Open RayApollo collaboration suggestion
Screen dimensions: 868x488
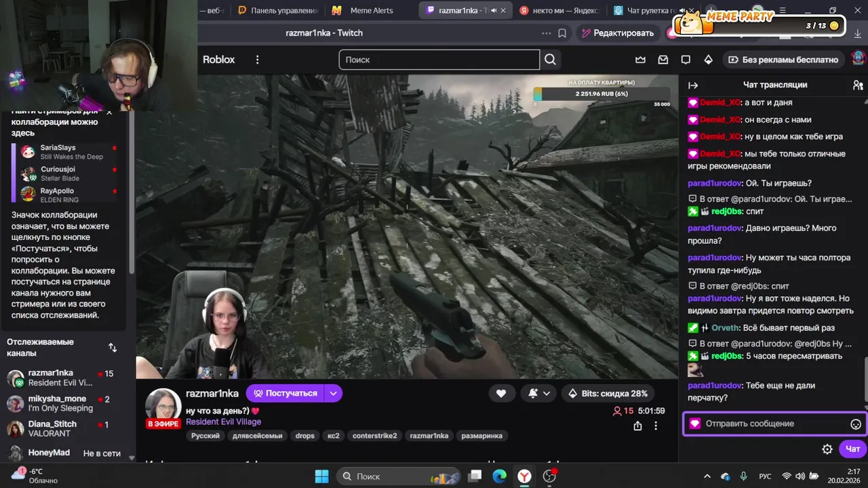click(68, 195)
